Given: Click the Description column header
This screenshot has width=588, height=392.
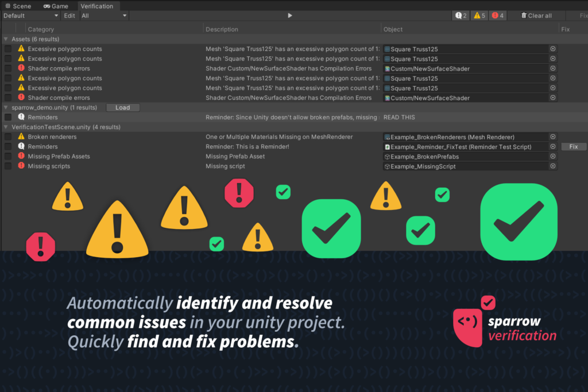Looking at the screenshot, I should [x=222, y=29].
